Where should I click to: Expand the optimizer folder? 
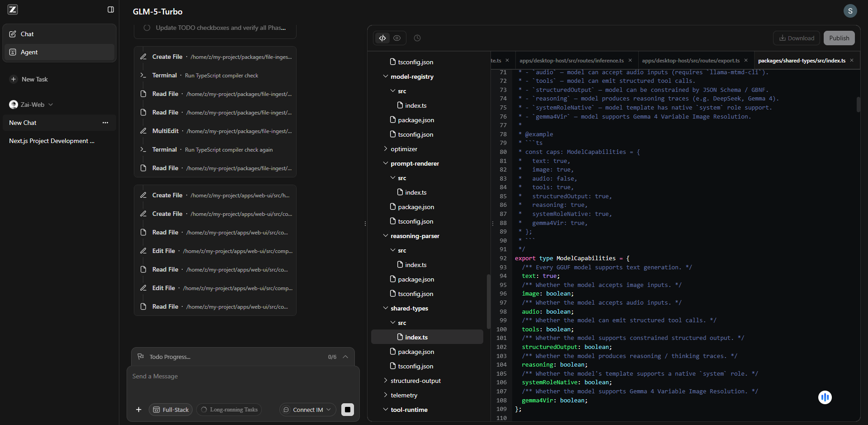point(404,149)
